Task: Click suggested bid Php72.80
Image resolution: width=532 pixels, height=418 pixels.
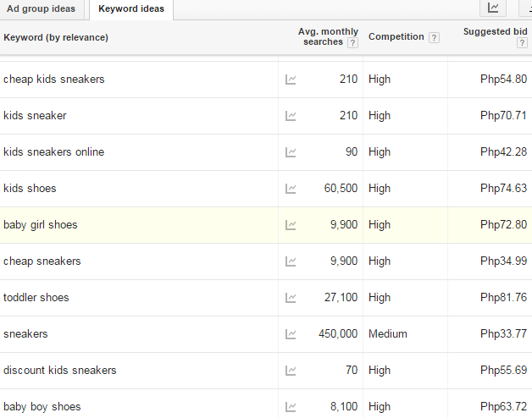Action: click(x=503, y=225)
